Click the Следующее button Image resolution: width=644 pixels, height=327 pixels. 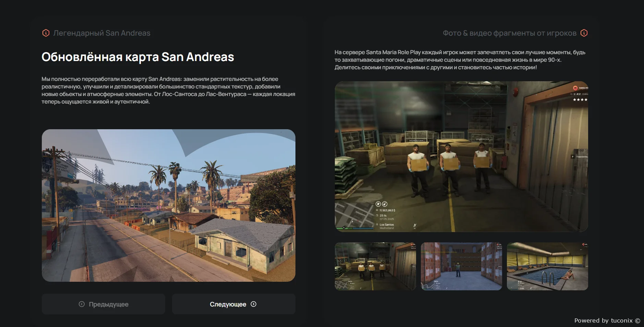(234, 304)
